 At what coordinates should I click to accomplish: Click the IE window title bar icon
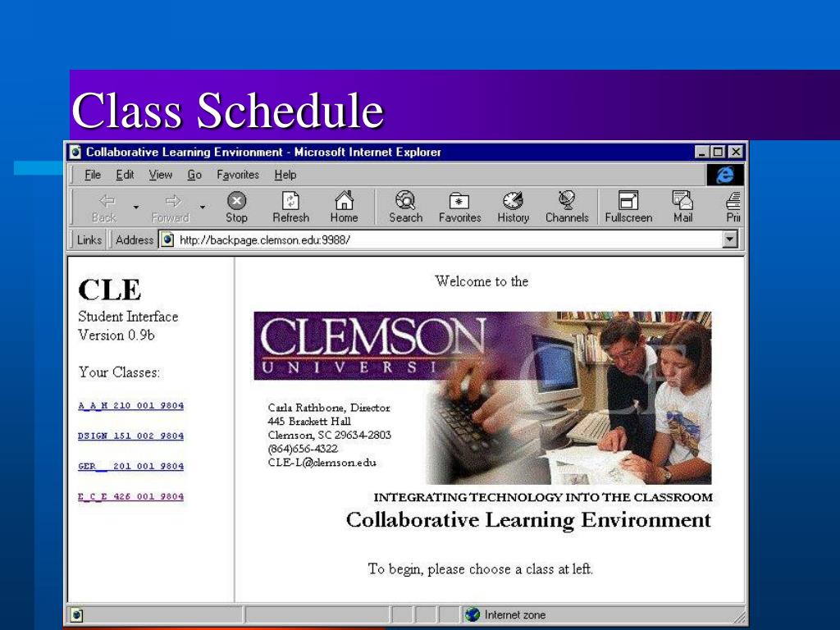point(75,152)
